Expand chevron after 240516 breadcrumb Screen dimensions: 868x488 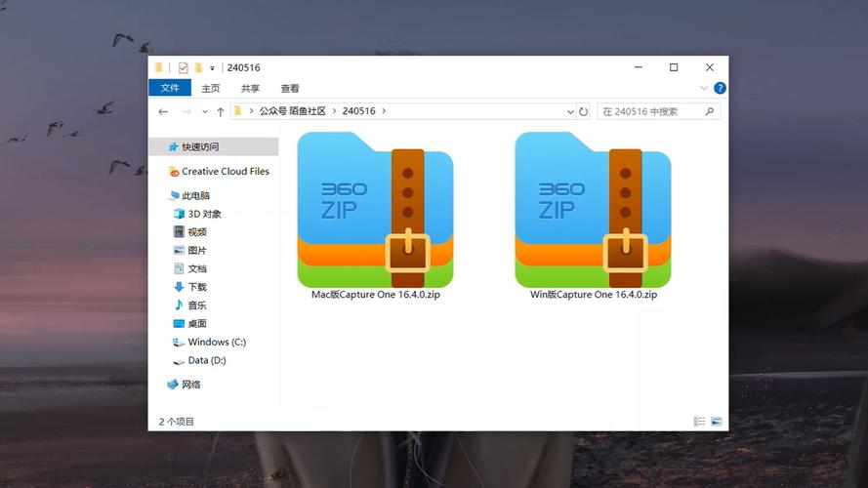(384, 111)
